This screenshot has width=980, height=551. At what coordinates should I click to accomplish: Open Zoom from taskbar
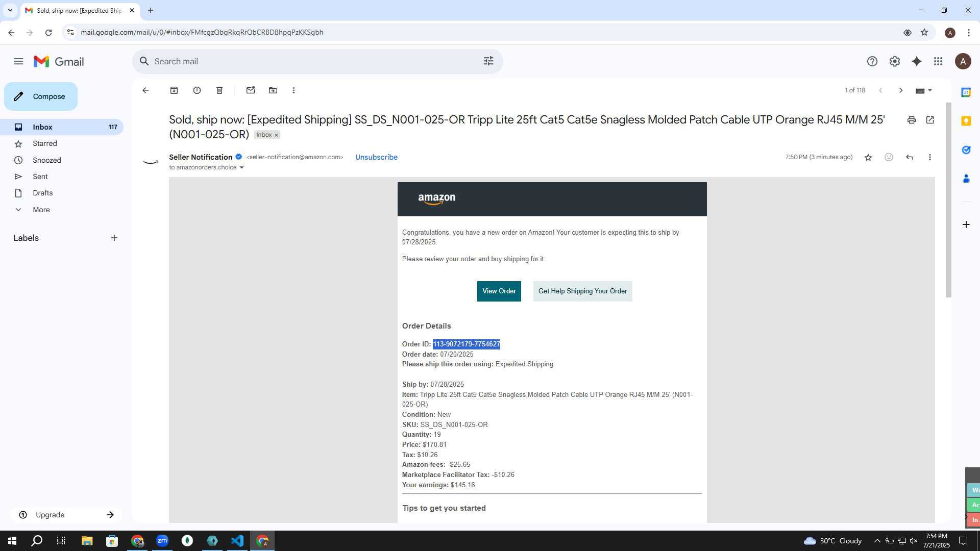(x=162, y=541)
